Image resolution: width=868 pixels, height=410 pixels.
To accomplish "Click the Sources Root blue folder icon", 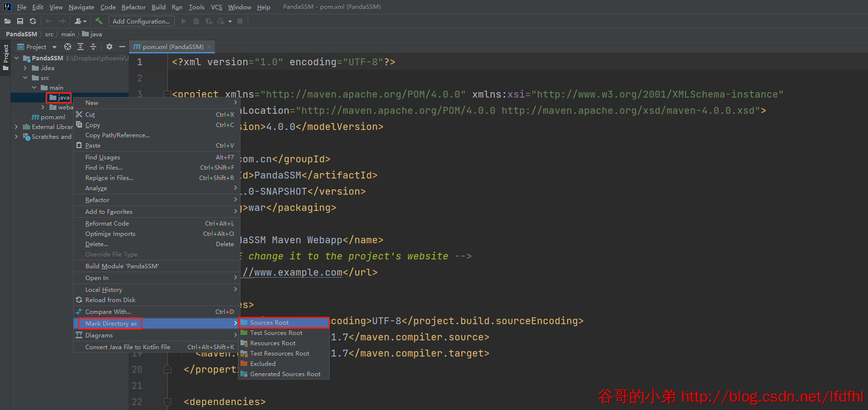I will (x=244, y=322).
